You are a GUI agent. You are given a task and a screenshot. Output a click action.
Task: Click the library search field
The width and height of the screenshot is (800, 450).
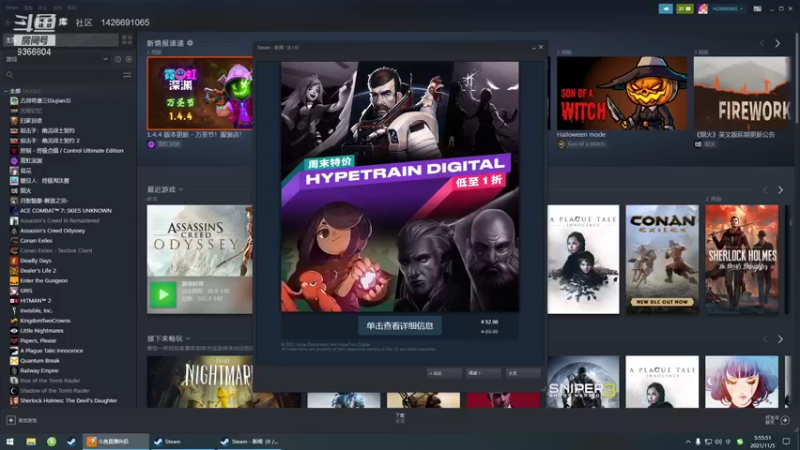click(63, 75)
